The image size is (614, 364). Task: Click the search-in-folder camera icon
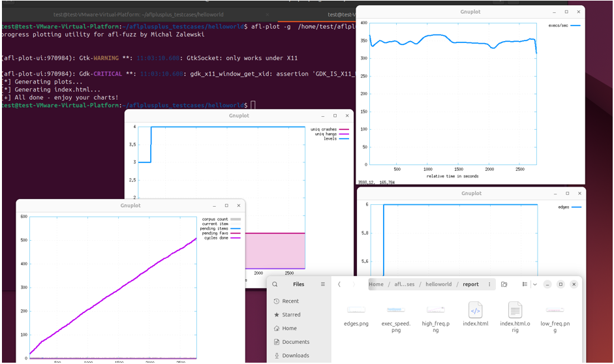504,284
